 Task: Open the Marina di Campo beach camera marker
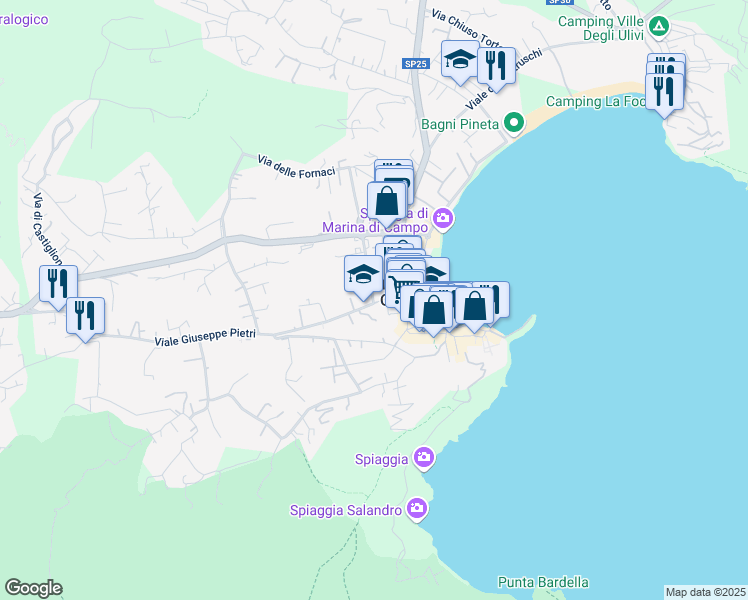tap(443, 219)
